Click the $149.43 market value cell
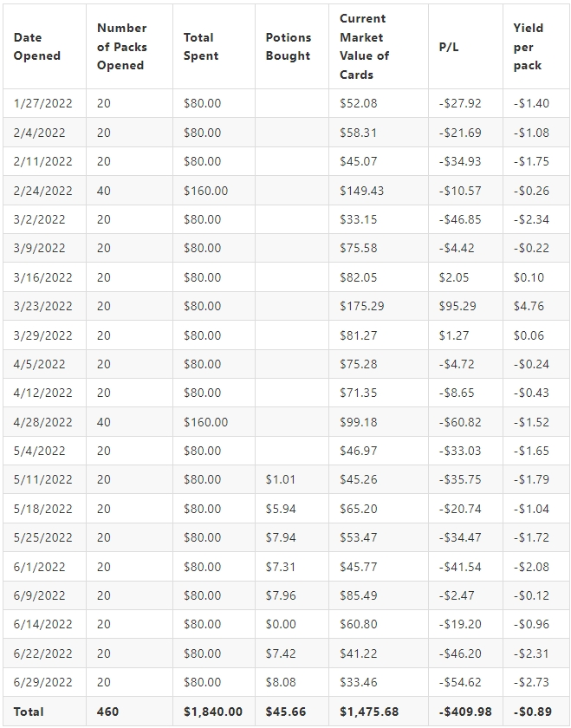571x728 pixels. 379,191
